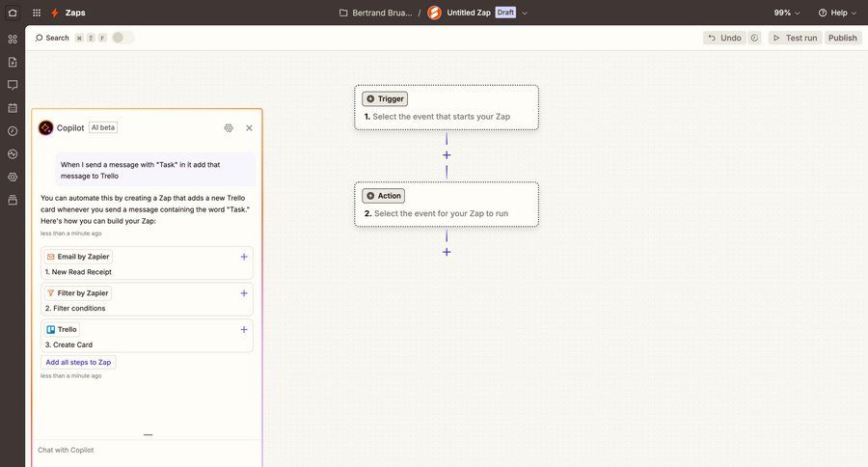Click the Publish button
Screen dimensions: 868x467
point(843,38)
